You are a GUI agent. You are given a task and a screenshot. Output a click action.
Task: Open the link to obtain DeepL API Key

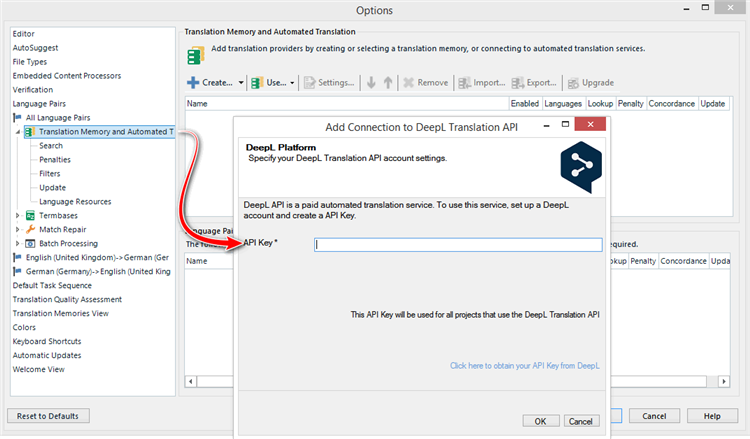tap(525, 366)
